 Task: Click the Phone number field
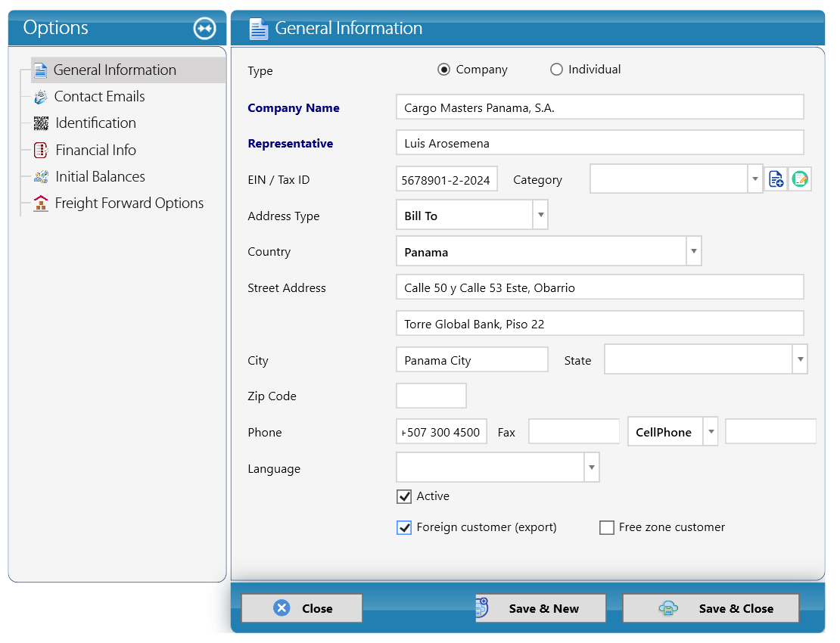click(x=441, y=431)
